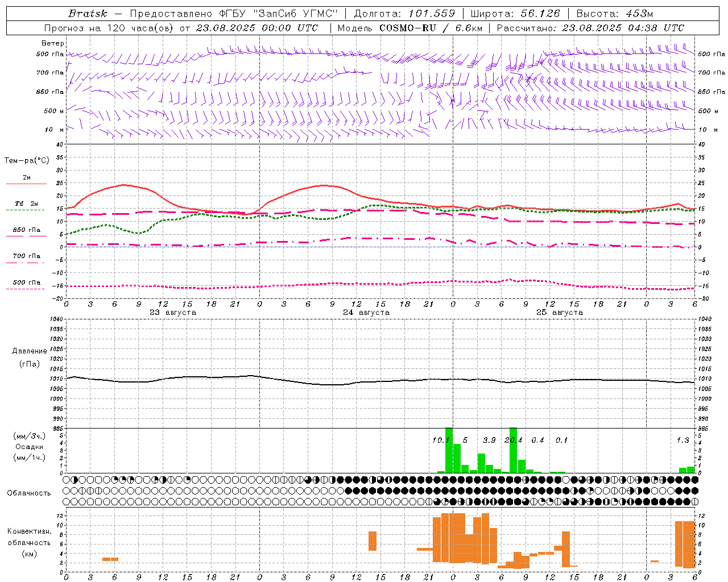Image resolution: width=728 pixels, height=582 pixels.
Task: Select the Рассчитано 23.08.2025 04:38 UTC timestamp
Action: click(590, 28)
